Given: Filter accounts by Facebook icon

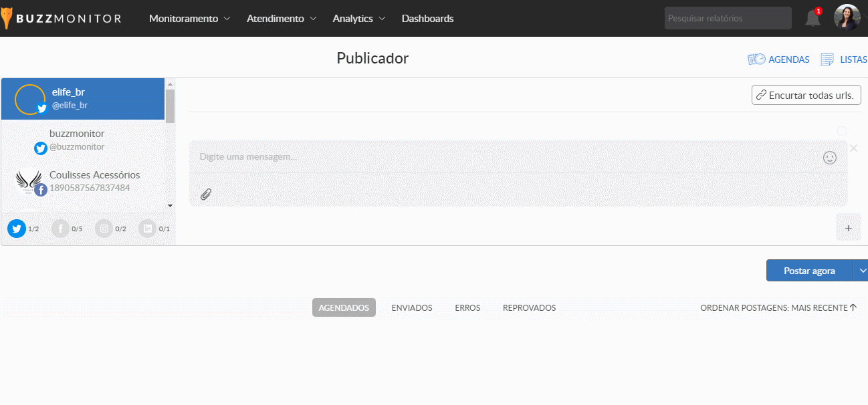Looking at the screenshot, I should point(60,229).
